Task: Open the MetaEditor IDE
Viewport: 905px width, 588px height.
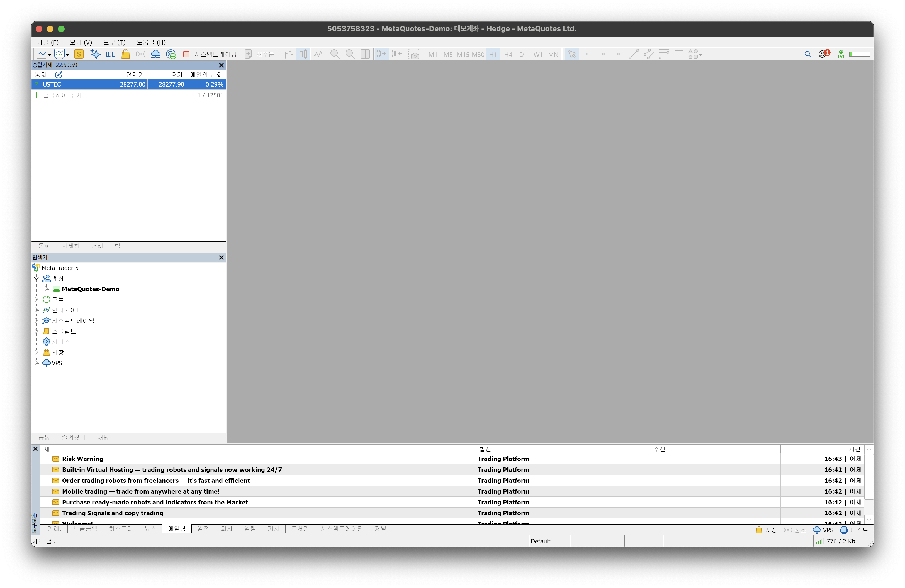Action: pyautogui.click(x=110, y=54)
